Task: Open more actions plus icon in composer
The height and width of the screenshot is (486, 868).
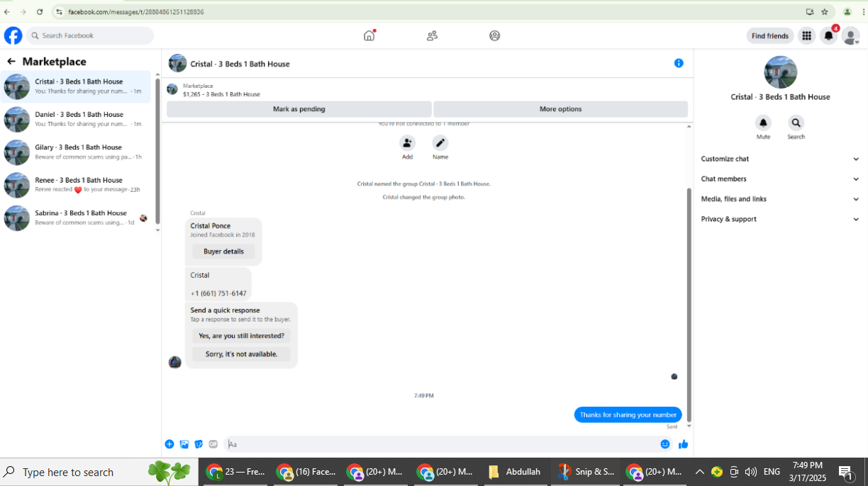Action: click(169, 444)
